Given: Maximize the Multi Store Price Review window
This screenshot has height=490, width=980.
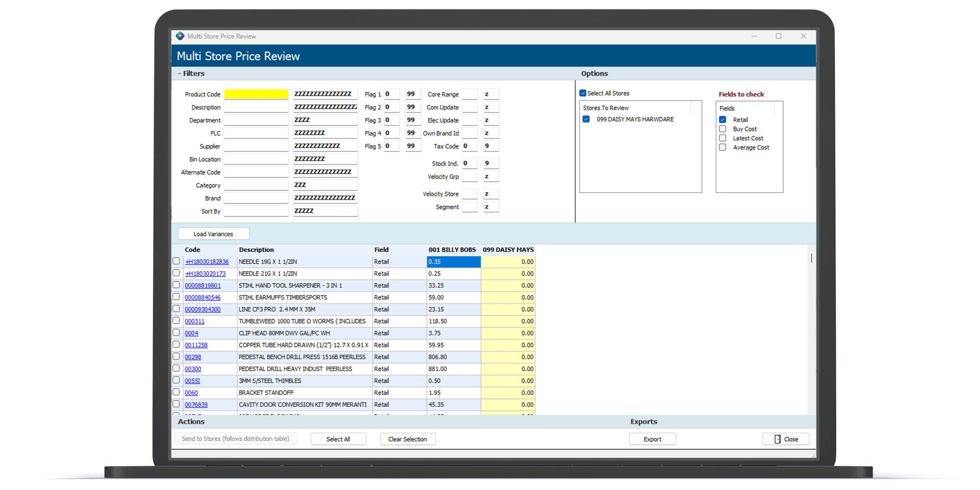Looking at the screenshot, I should (x=778, y=36).
